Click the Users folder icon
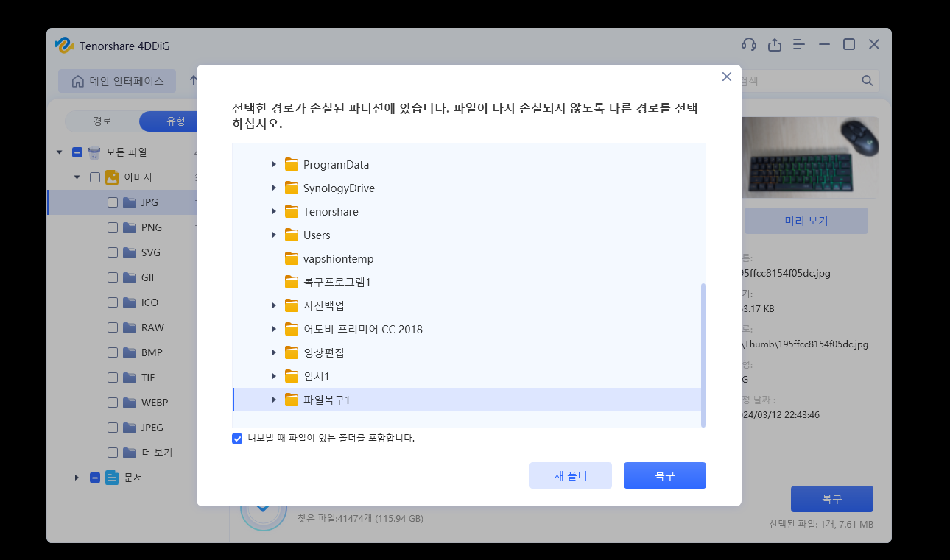950x560 pixels. (x=292, y=235)
